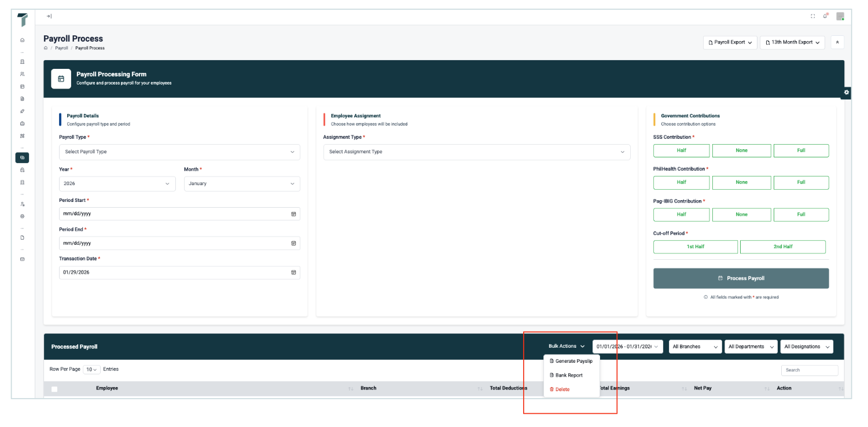
Task: Select Bank Report in the Bulk Actions menu
Action: click(x=568, y=376)
